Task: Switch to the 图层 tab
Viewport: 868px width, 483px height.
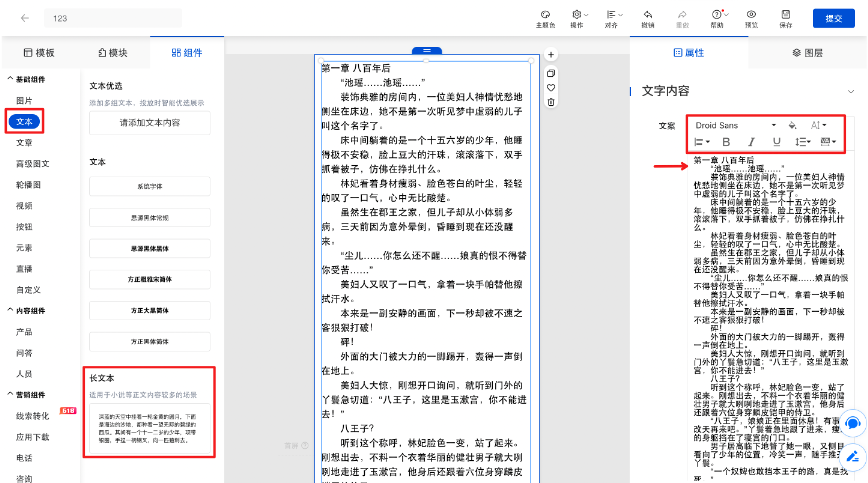Action: coord(807,52)
